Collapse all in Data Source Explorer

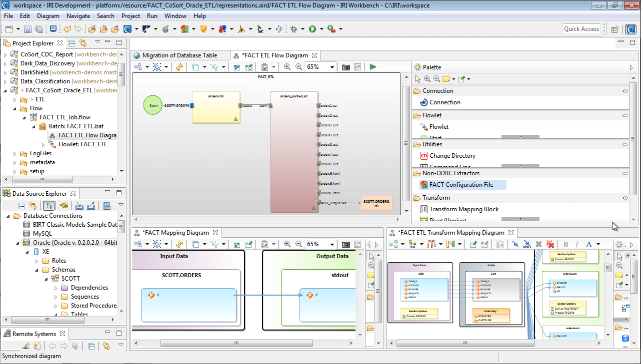pyautogui.click(x=22, y=206)
